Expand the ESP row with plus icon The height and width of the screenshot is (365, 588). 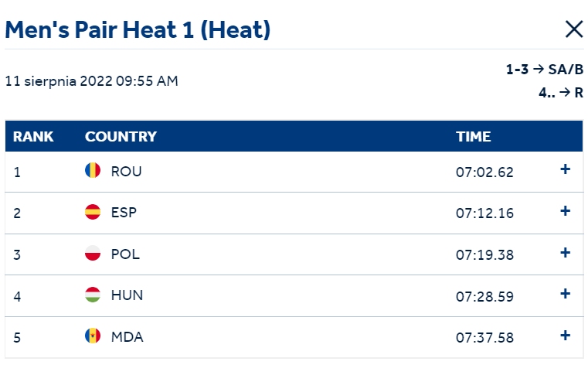coord(565,211)
